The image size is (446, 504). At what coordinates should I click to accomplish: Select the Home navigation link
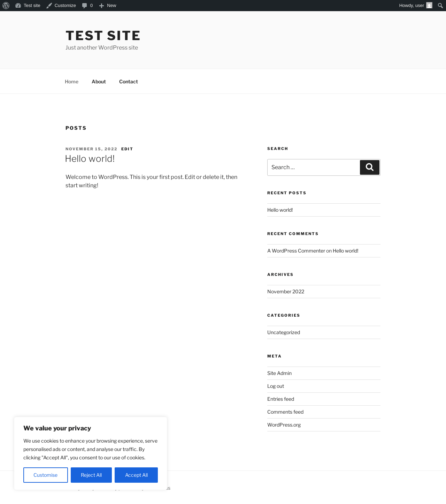[71, 82]
